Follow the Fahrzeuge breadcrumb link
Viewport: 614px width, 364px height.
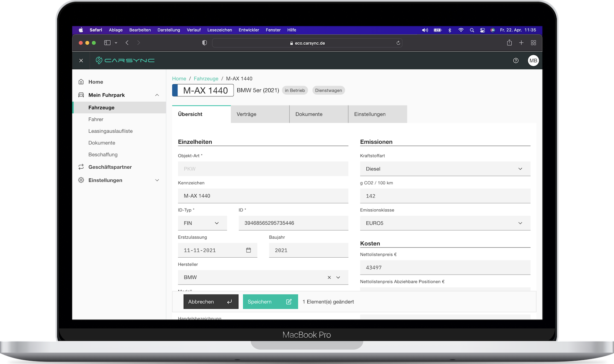206,78
